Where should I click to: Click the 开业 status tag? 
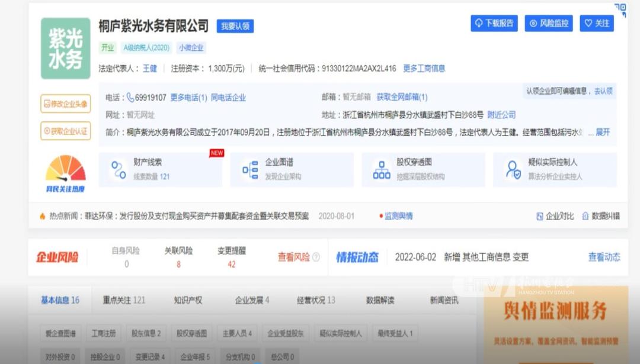click(108, 48)
